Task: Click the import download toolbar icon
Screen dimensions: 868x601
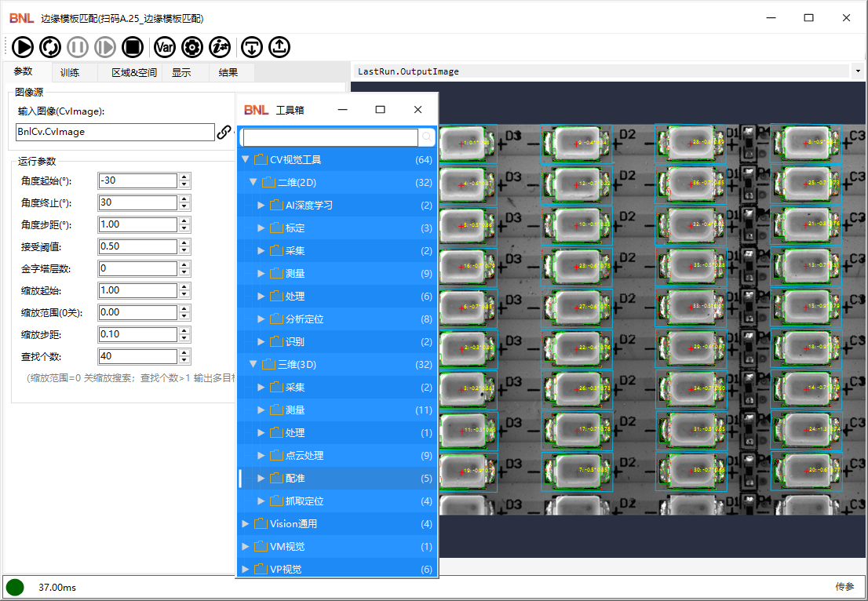Action: (x=252, y=47)
